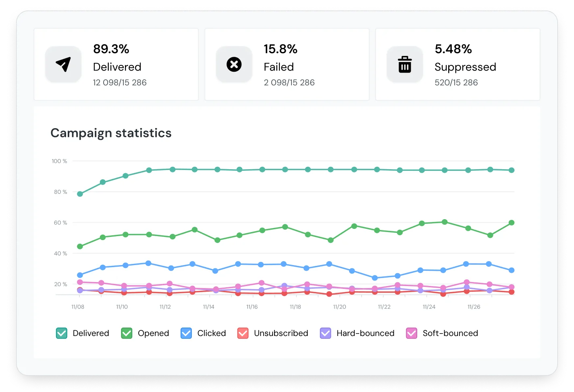
Task: Click the highest Opened data point near 11/24
Action: [444, 221]
